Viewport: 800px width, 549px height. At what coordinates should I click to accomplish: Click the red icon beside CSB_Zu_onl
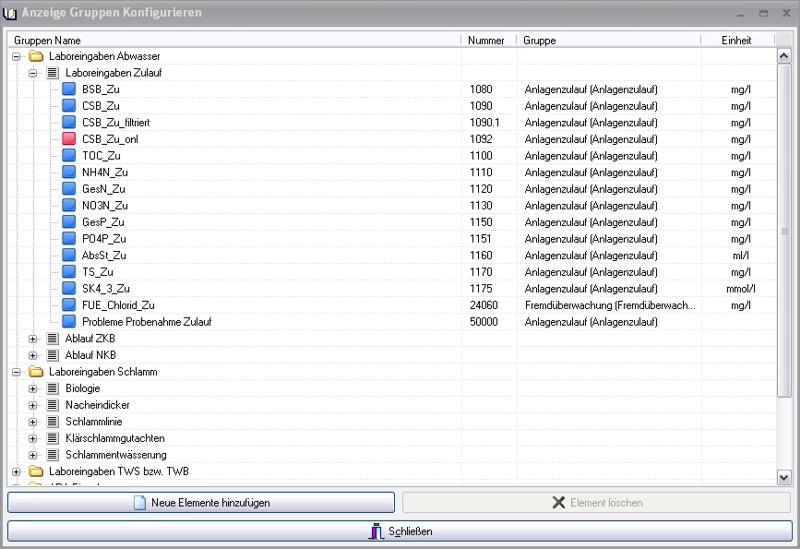click(69, 139)
